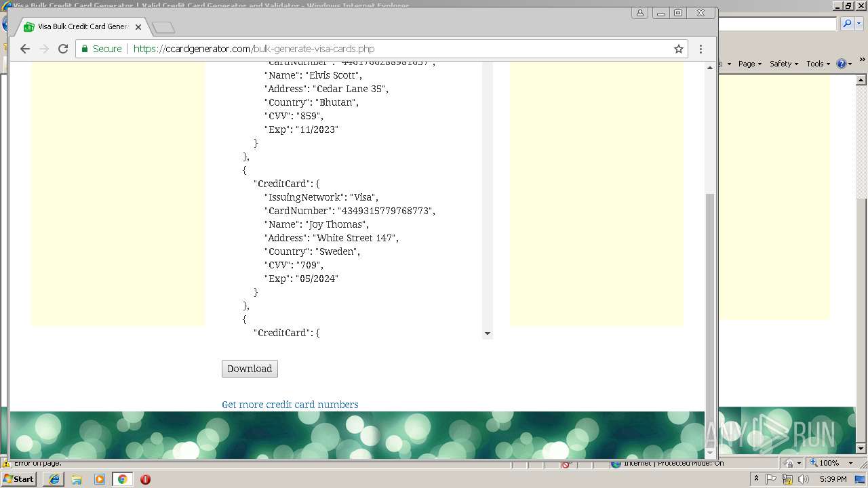Open Action Center flag tray icon

point(771,479)
